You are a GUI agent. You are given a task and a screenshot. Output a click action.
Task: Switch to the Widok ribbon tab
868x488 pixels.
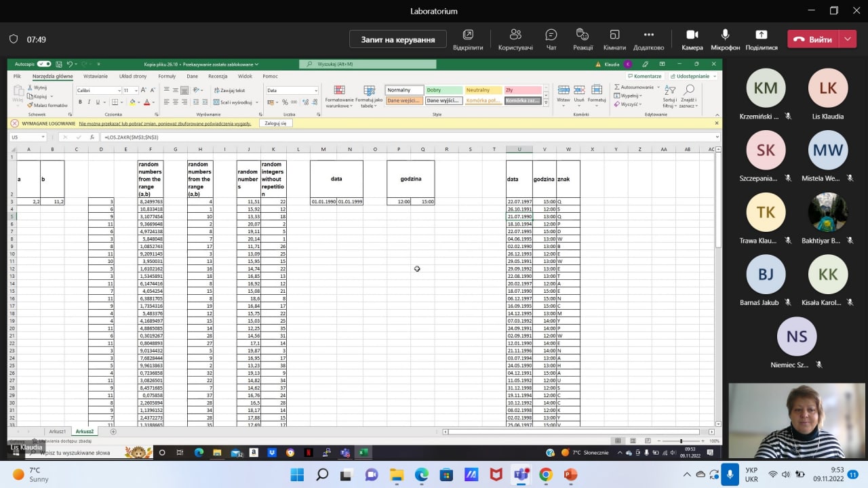click(x=245, y=76)
